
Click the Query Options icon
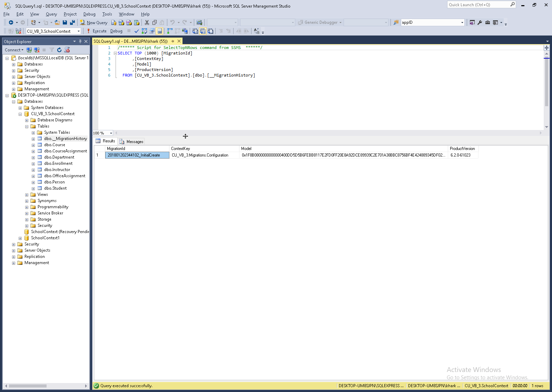pos(152,31)
